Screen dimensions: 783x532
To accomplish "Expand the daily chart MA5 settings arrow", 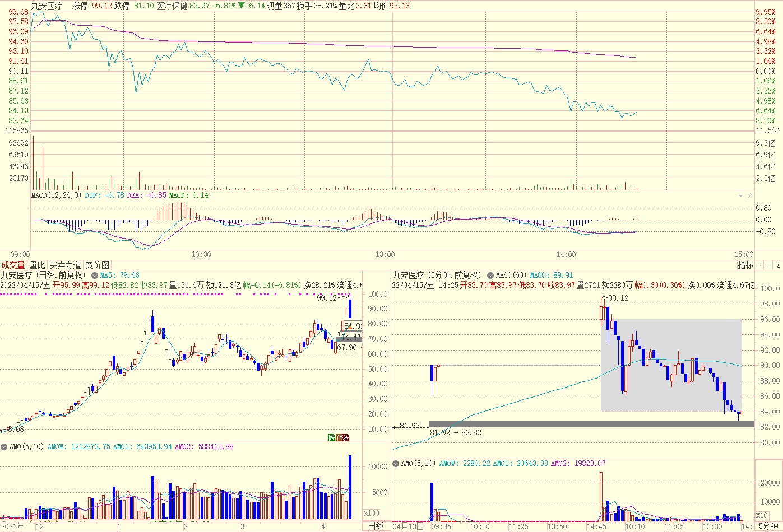I will click(x=95, y=276).
